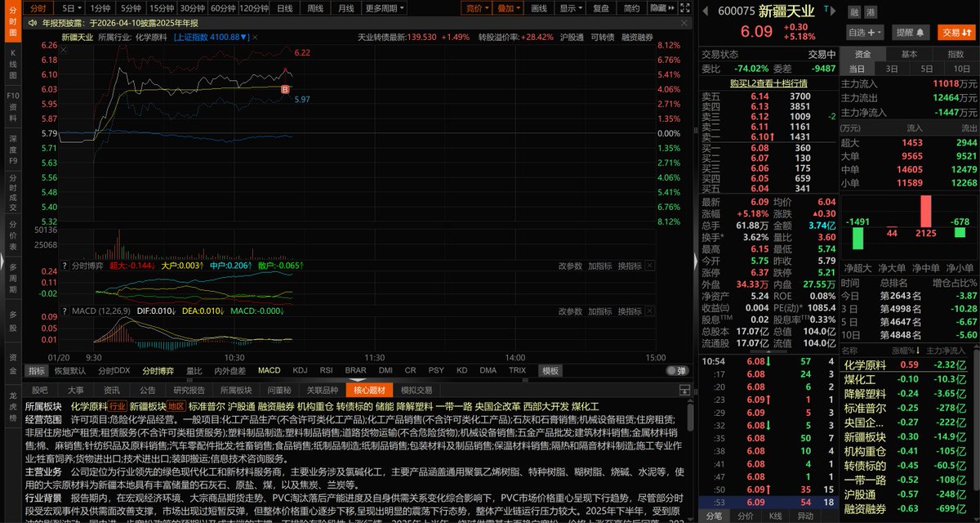980x523 pixels.
Task: Click the 画线 drawing tool button
Action: coord(539,8)
